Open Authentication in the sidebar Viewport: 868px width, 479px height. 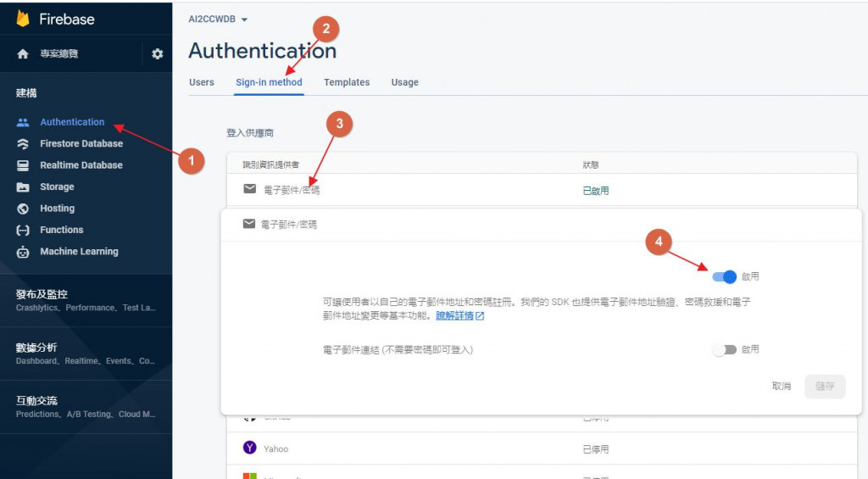(72, 122)
